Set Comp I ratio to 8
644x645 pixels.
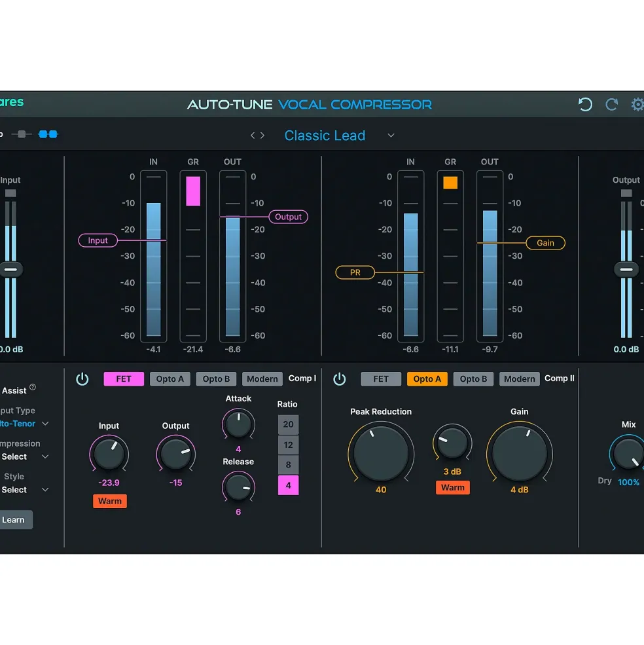288,465
